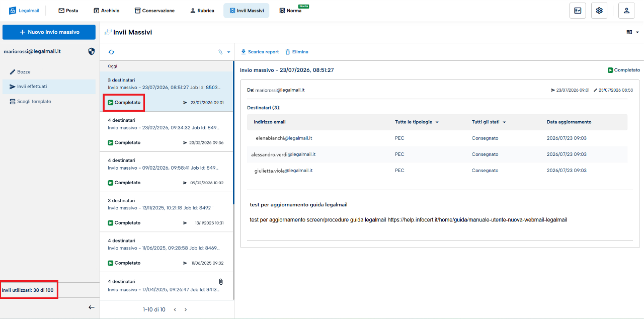The image size is (644, 319).
Task: Click the green Completato icon in detail header
Action: 610,70
